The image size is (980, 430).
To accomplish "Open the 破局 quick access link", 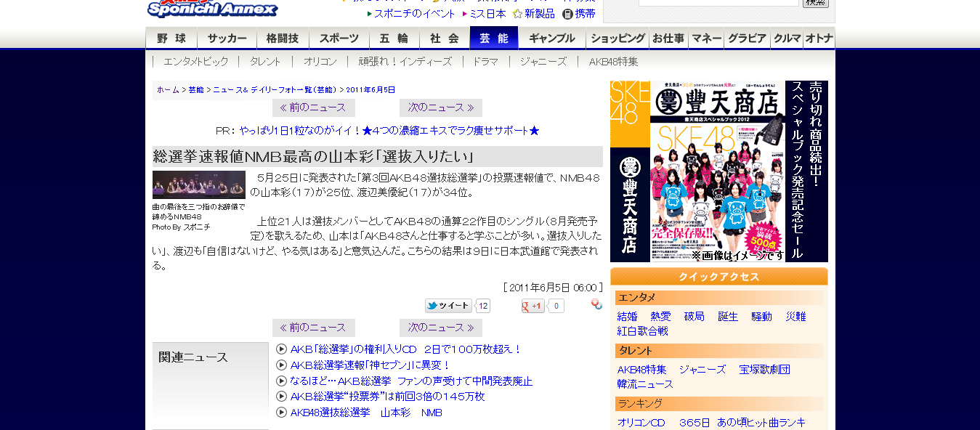I will click(694, 317).
